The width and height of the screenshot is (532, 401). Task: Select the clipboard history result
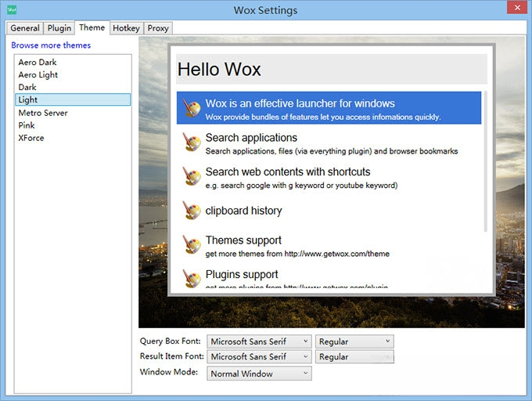point(329,211)
